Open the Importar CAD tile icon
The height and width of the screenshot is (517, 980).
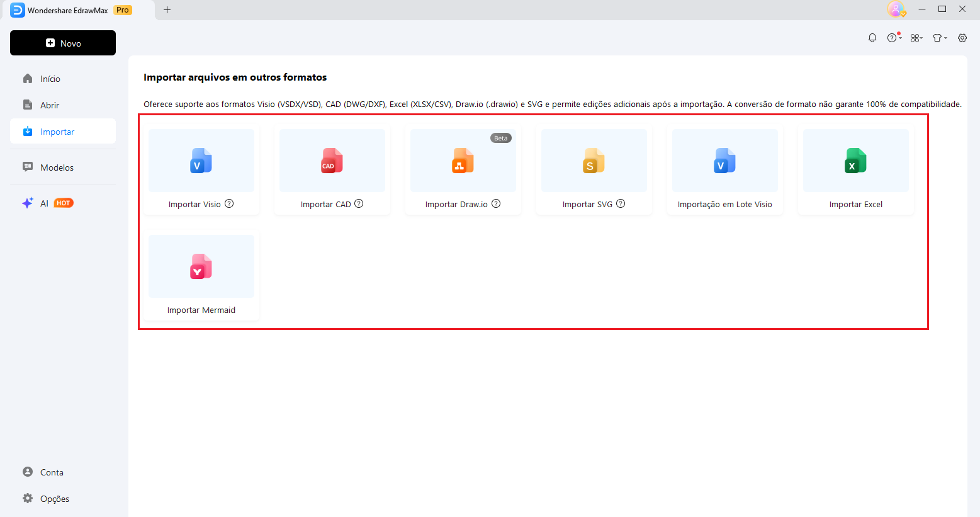coord(332,161)
